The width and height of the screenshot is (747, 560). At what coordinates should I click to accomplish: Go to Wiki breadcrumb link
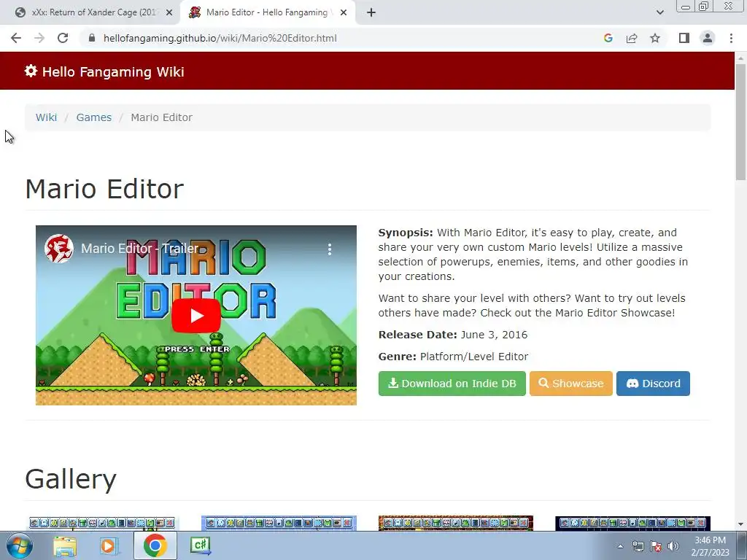point(46,117)
